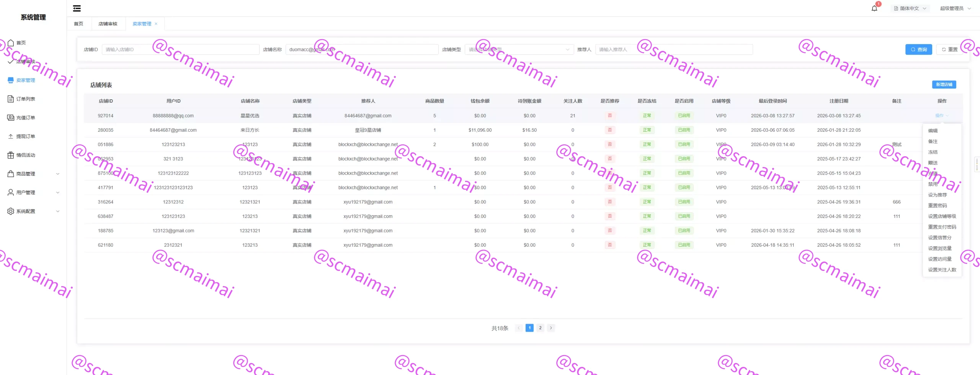Switch to the 首页 tab

(x=79, y=24)
